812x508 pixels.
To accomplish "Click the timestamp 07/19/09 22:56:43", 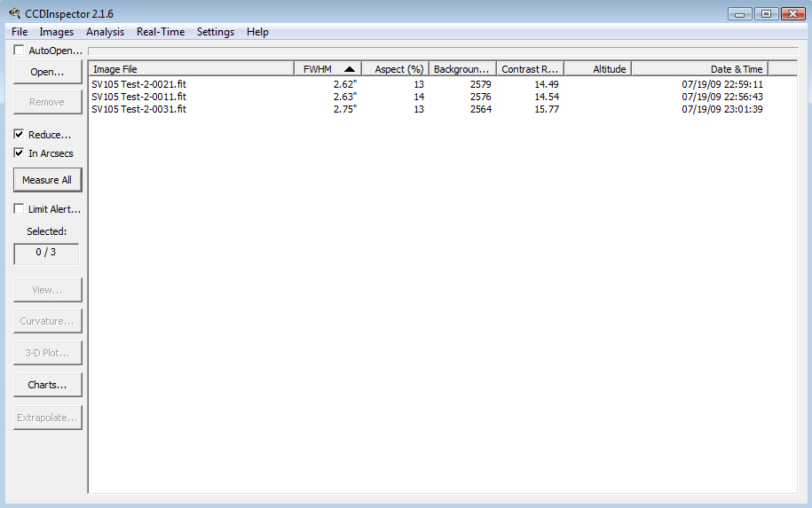I will (721, 97).
